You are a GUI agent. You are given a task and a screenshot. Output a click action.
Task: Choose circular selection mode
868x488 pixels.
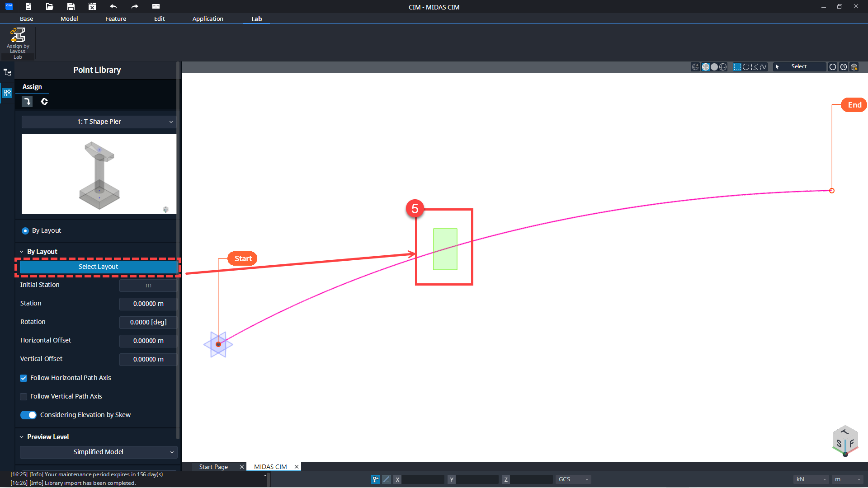click(x=746, y=67)
